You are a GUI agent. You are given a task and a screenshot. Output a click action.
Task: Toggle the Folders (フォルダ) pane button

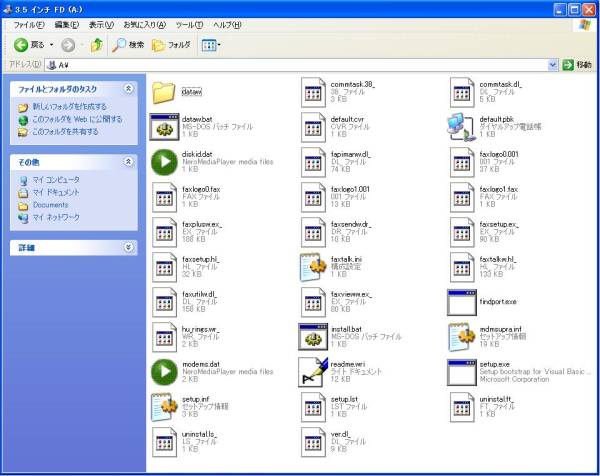coord(171,45)
